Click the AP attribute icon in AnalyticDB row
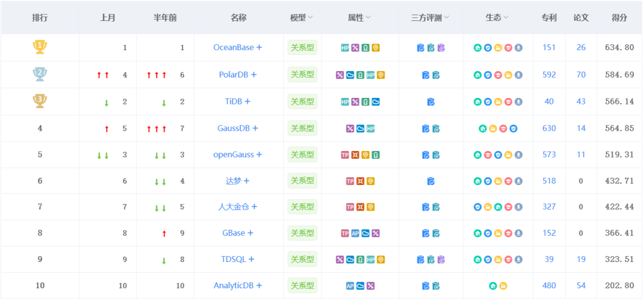The image size is (644, 299). point(350,286)
